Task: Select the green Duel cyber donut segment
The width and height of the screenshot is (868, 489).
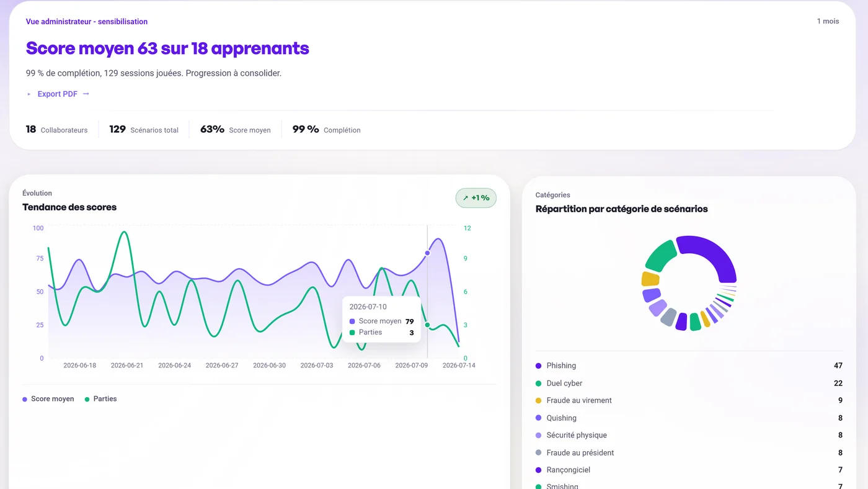Action: 660,255
